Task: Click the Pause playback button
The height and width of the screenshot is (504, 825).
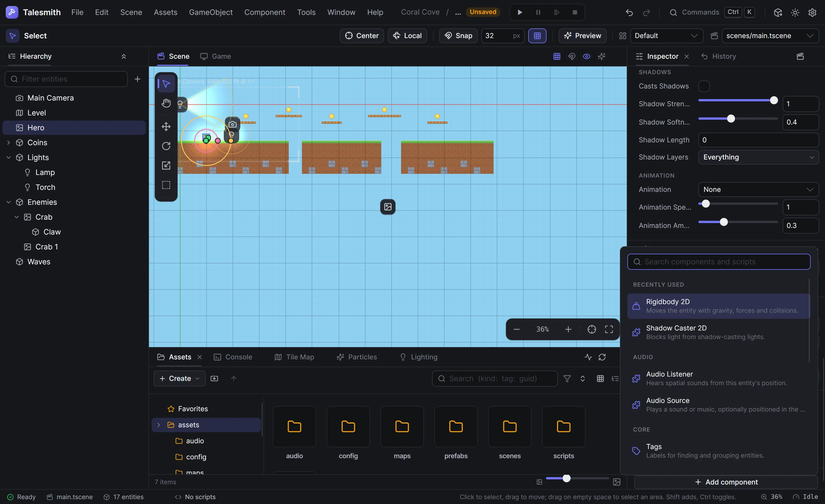Action: (538, 12)
